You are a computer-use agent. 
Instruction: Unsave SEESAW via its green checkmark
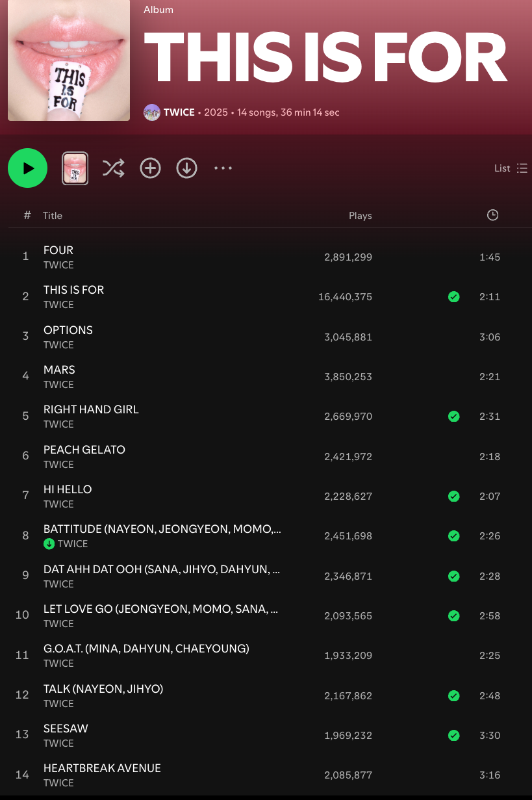(454, 736)
